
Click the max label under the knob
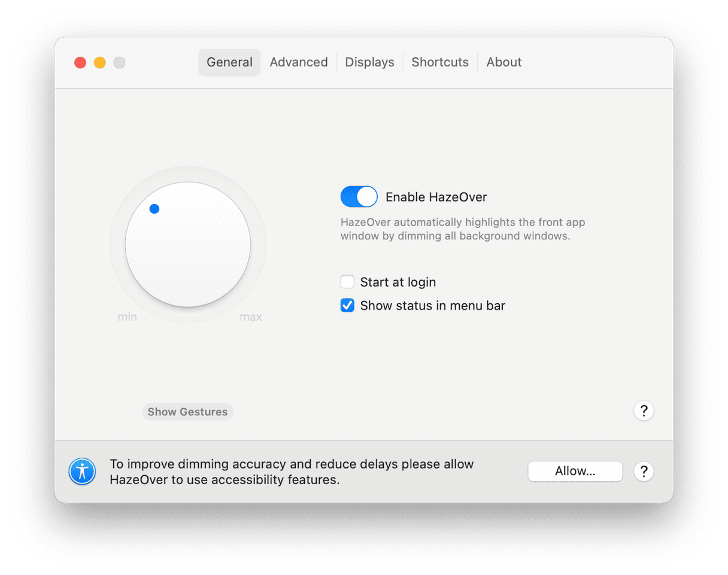(x=251, y=317)
